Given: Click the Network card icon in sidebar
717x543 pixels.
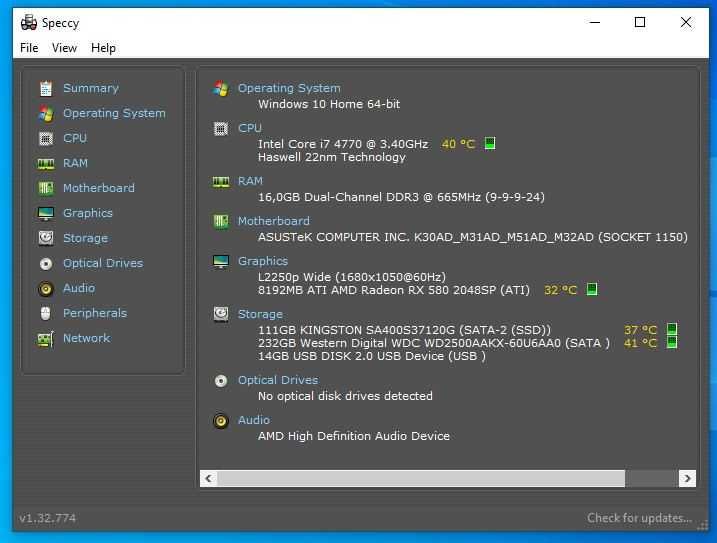Looking at the screenshot, I should [x=46, y=339].
